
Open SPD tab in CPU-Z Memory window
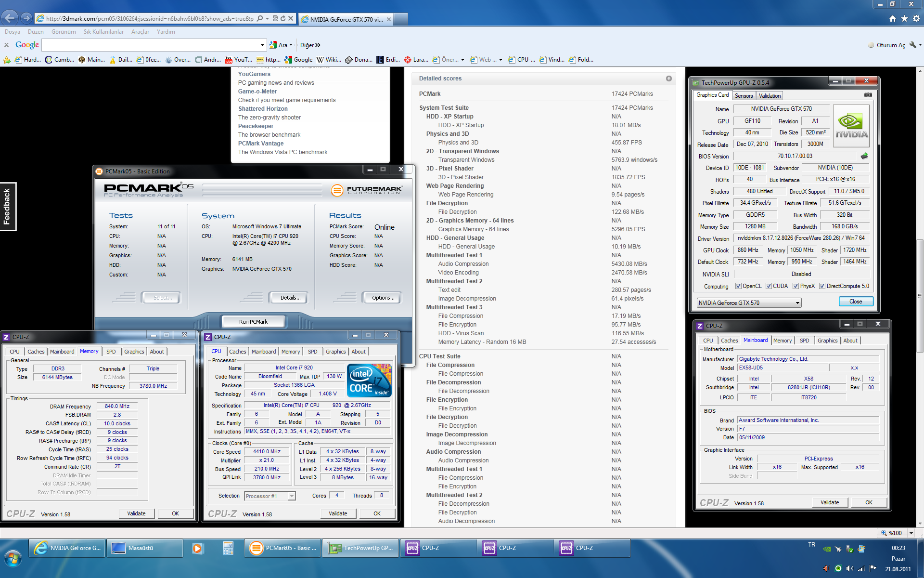point(111,352)
